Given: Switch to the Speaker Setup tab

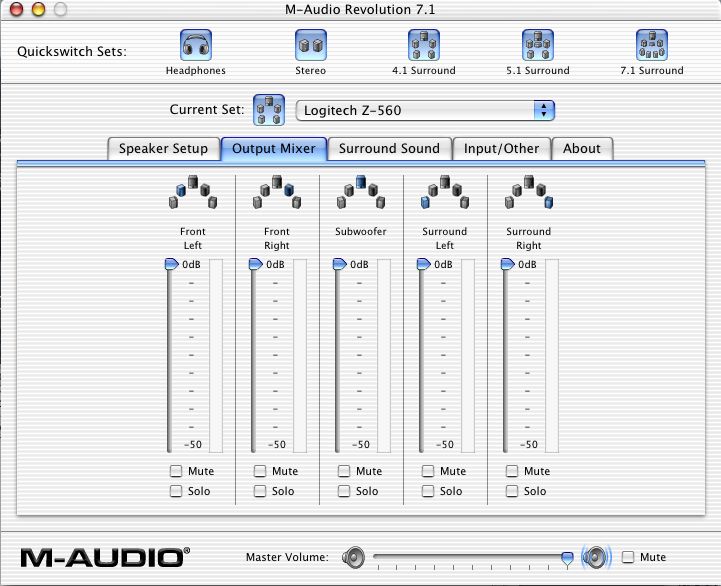Looking at the screenshot, I should coord(163,149).
